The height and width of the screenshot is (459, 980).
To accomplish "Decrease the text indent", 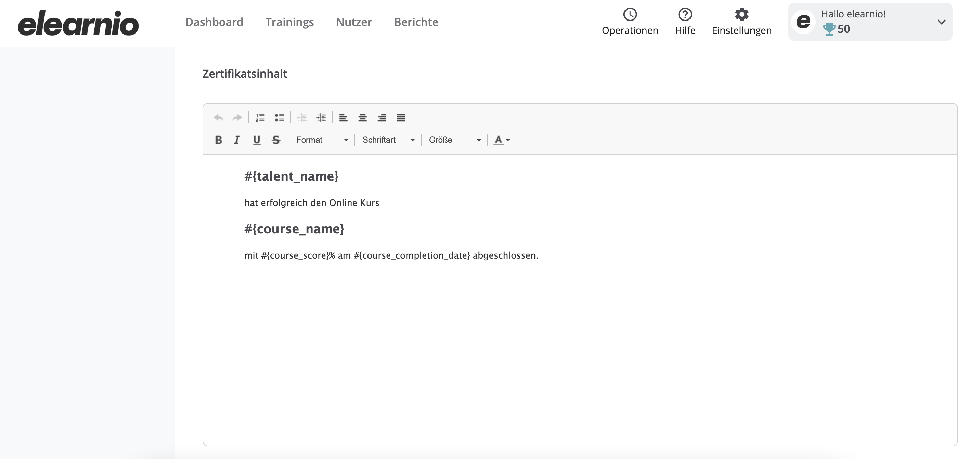I will coord(302,118).
